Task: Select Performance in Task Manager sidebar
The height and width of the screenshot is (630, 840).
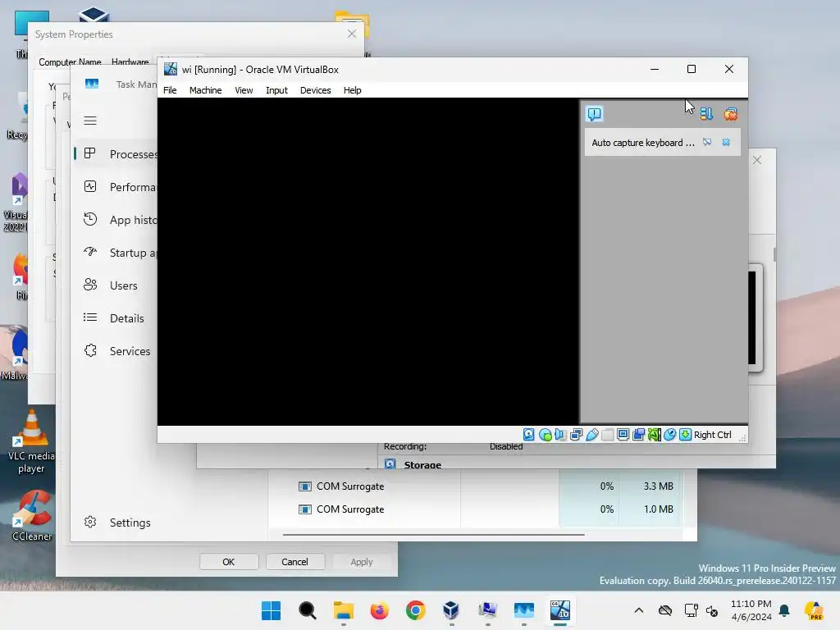Action: pos(116,186)
